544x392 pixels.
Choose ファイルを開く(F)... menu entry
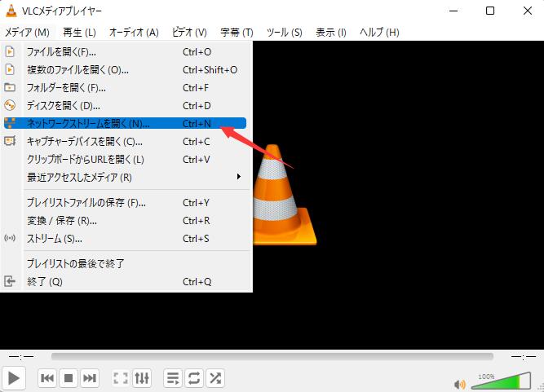click(125, 52)
